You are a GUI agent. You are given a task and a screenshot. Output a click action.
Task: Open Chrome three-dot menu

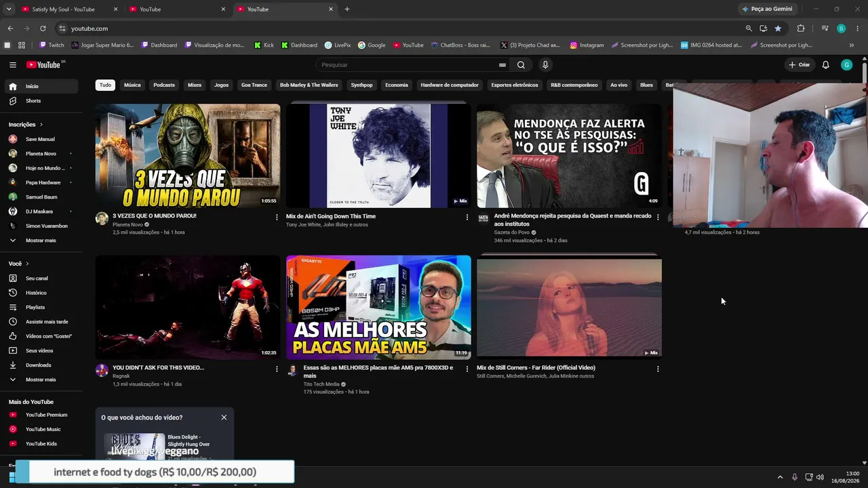(858, 28)
